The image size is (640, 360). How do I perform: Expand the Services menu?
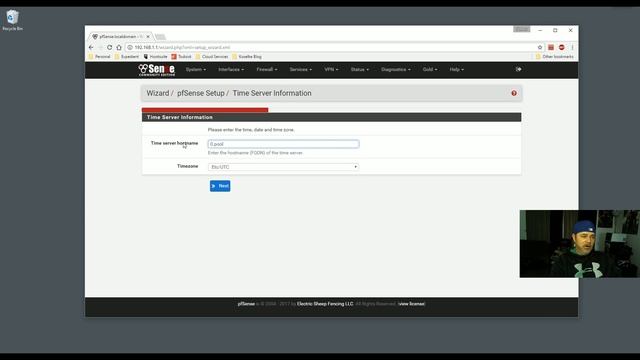tap(300, 69)
